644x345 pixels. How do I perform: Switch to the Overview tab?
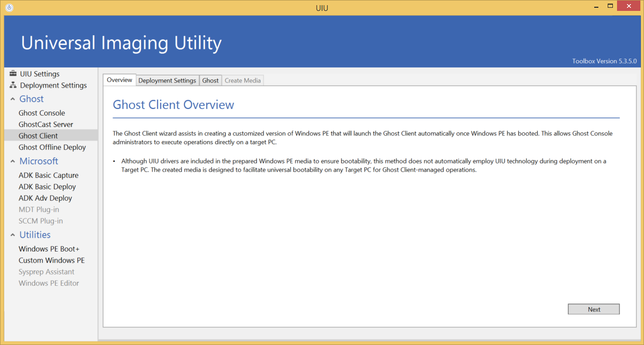pos(120,80)
